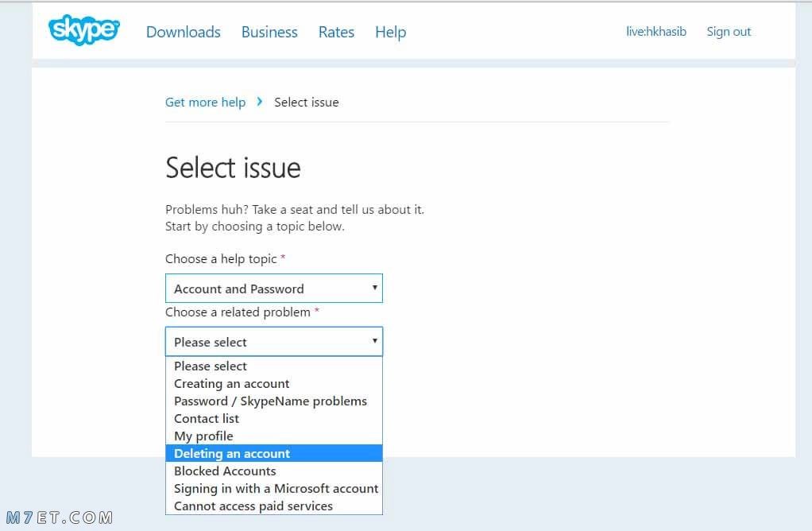
Task: Select Deleting an account option
Action: click(274, 453)
